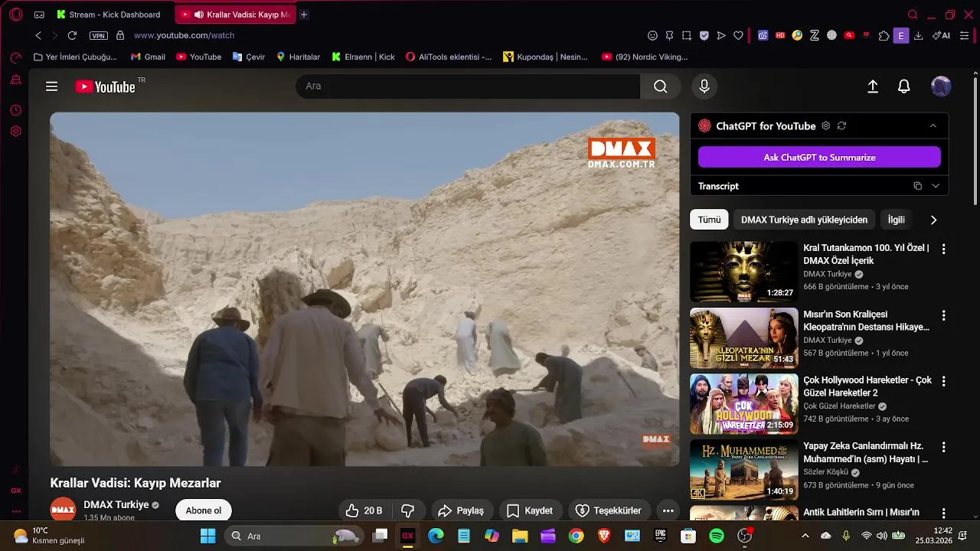Open the YouTube create/upload icon
The width and height of the screenshot is (980, 551).
[x=873, y=86]
